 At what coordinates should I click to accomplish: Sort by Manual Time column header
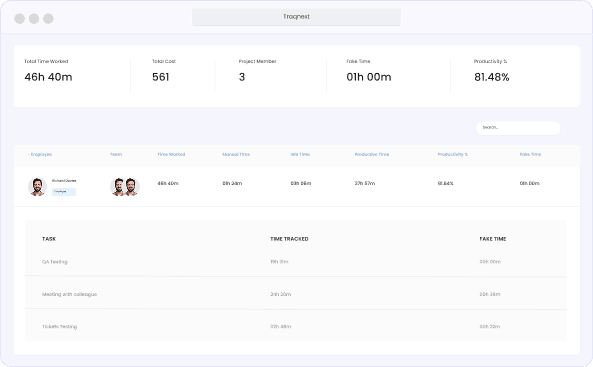click(x=236, y=154)
